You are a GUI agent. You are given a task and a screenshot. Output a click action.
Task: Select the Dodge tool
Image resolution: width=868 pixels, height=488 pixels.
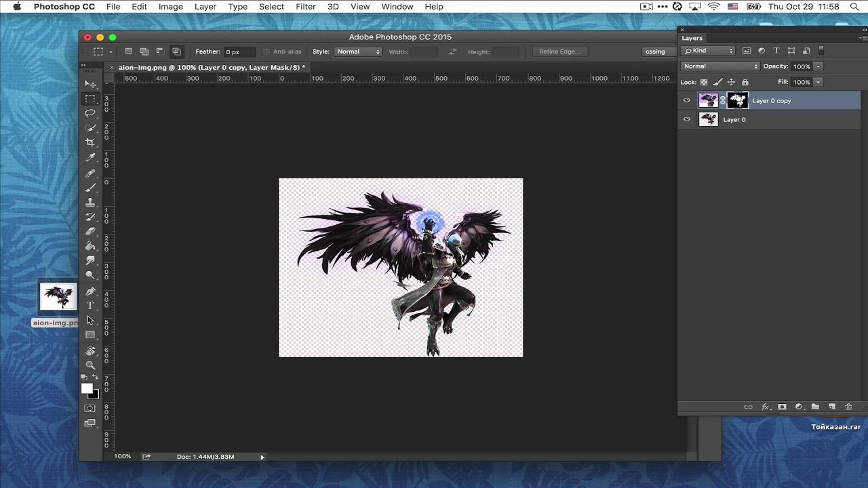pos(90,275)
